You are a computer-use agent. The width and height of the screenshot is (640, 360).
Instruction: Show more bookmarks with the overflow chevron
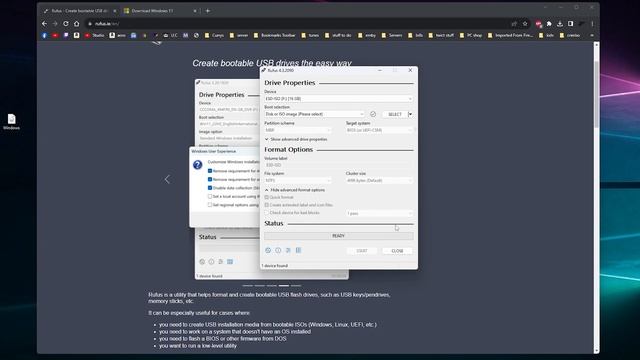click(x=592, y=36)
